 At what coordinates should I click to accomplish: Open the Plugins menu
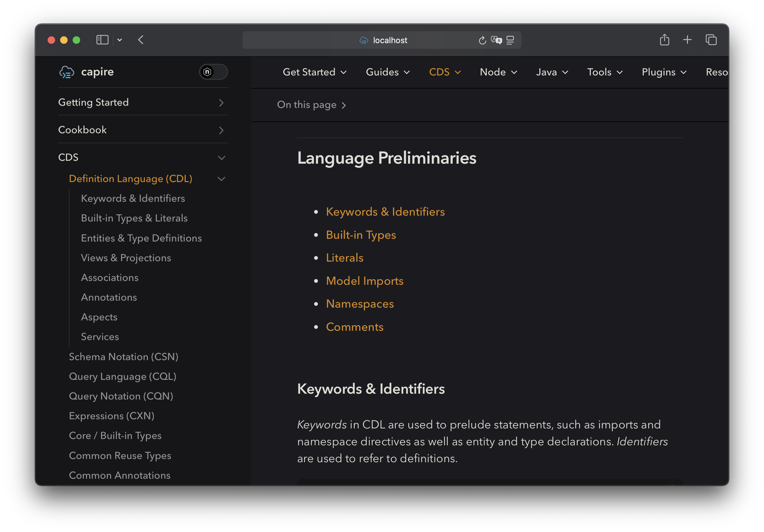pos(664,72)
